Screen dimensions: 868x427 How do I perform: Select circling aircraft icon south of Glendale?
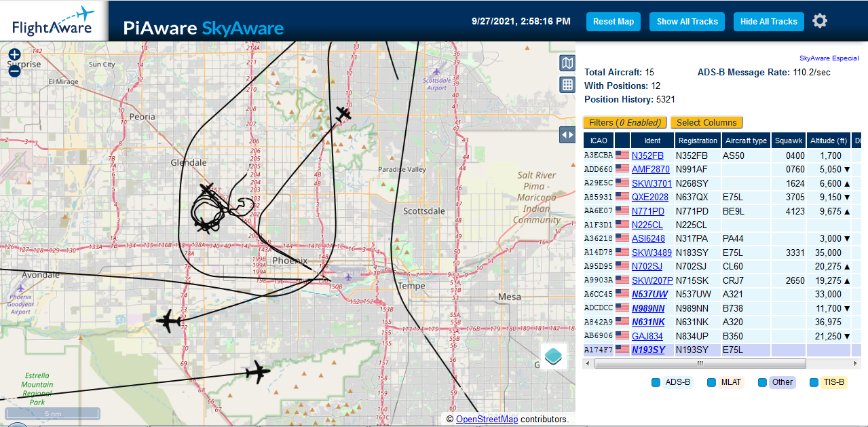coord(207,189)
